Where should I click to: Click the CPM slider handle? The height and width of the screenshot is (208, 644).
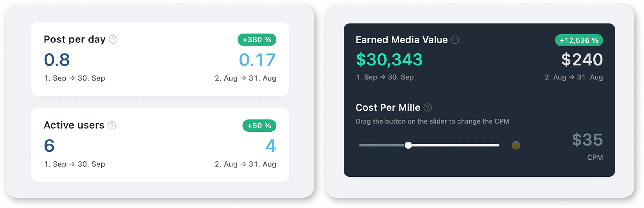pos(408,145)
